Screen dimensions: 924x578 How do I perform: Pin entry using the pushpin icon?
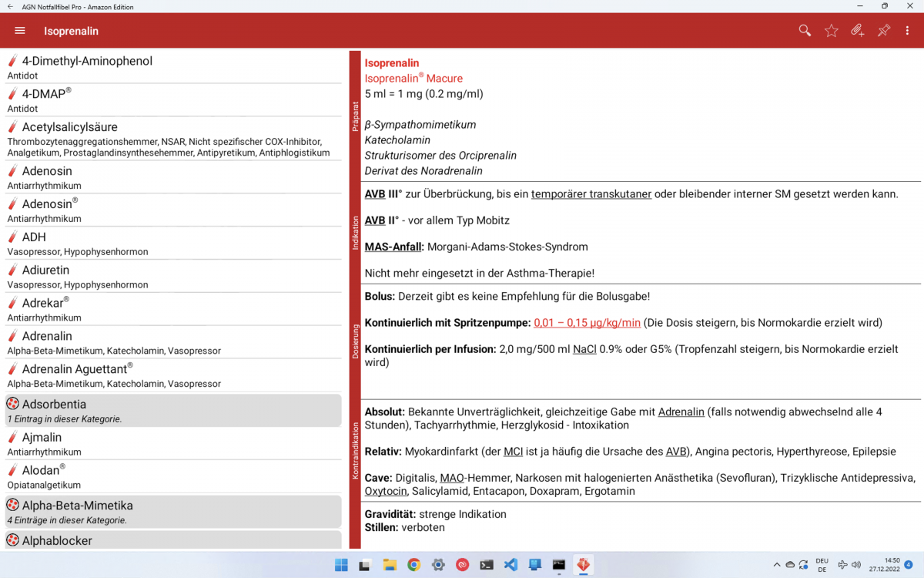tap(884, 31)
